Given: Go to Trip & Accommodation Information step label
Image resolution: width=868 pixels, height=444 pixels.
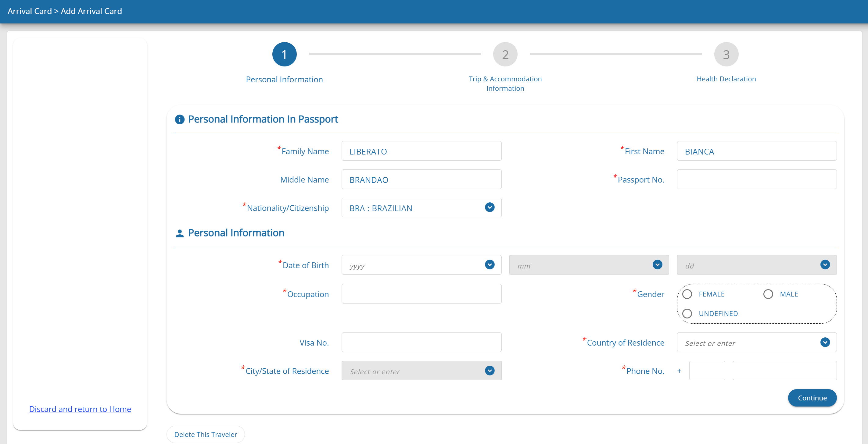Looking at the screenshot, I should click(505, 83).
